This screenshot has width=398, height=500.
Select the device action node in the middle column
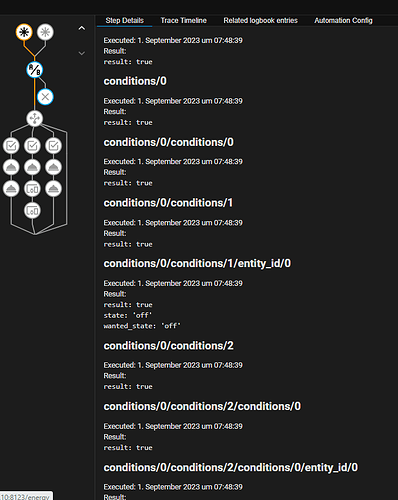click(x=32, y=189)
